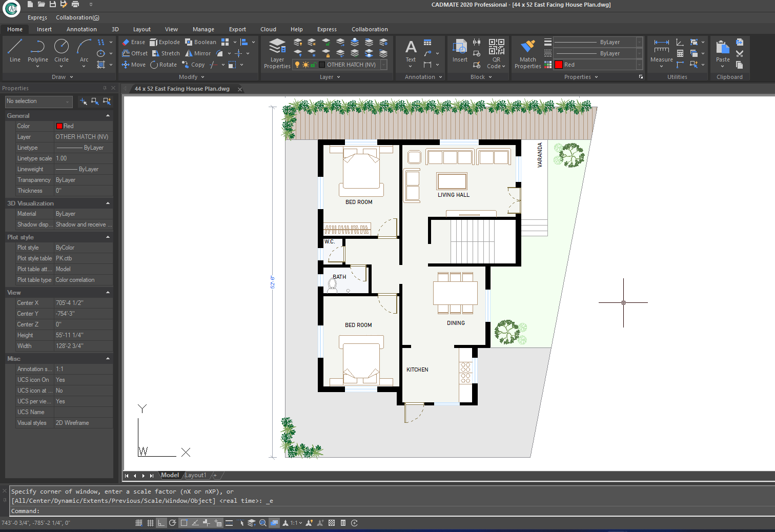The width and height of the screenshot is (775, 532).
Task: Switch to the Insert ribbon tab
Action: tap(44, 29)
